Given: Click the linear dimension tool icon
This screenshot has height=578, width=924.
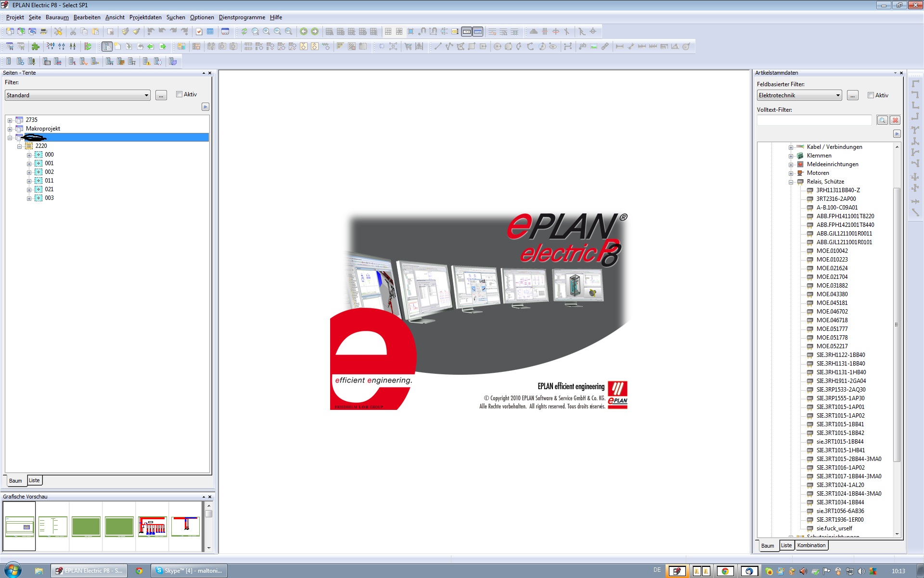Looking at the screenshot, I should click(619, 46).
